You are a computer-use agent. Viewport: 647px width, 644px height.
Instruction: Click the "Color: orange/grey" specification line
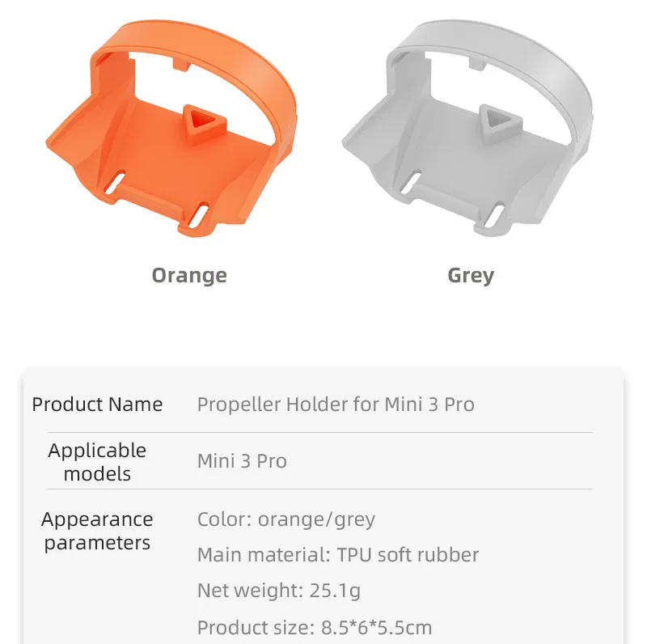[286, 519]
